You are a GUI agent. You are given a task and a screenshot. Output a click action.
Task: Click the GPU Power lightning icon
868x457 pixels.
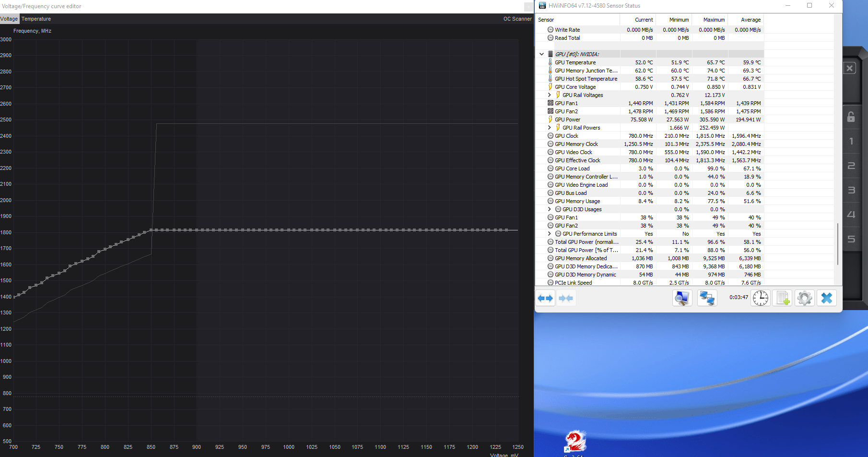(551, 120)
